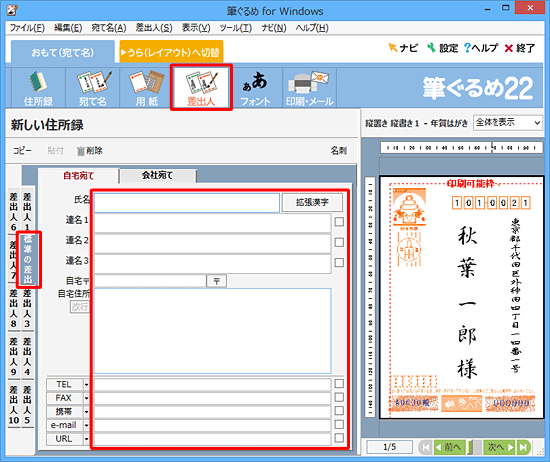Jump to the first record in preview
The width and height of the screenshot is (550, 462).
point(425,447)
